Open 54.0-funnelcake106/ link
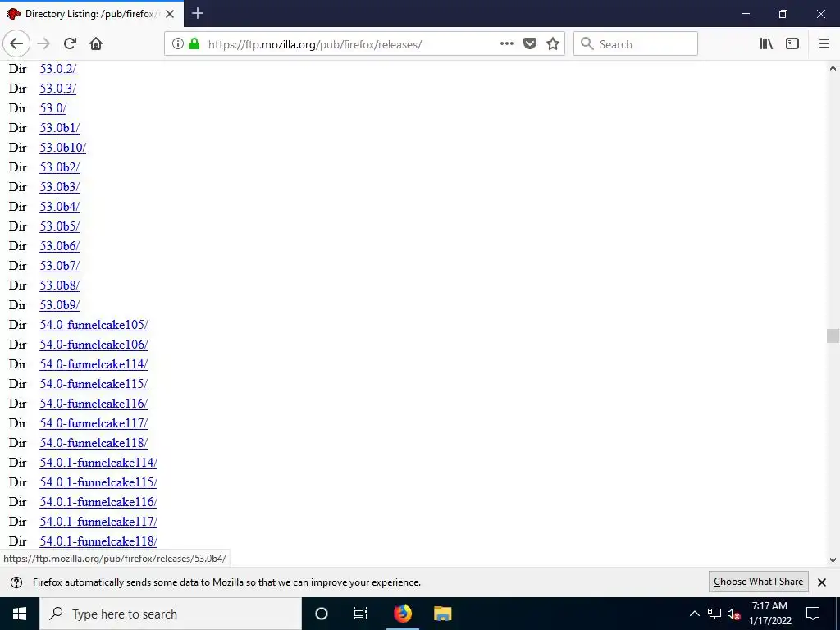This screenshot has height=630, width=840. pos(94,345)
